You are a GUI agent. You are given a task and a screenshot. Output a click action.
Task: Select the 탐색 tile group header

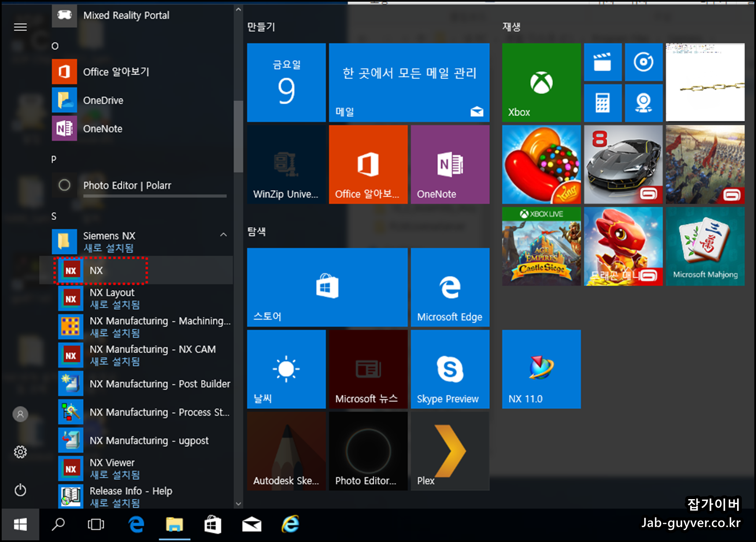pos(256,232)
